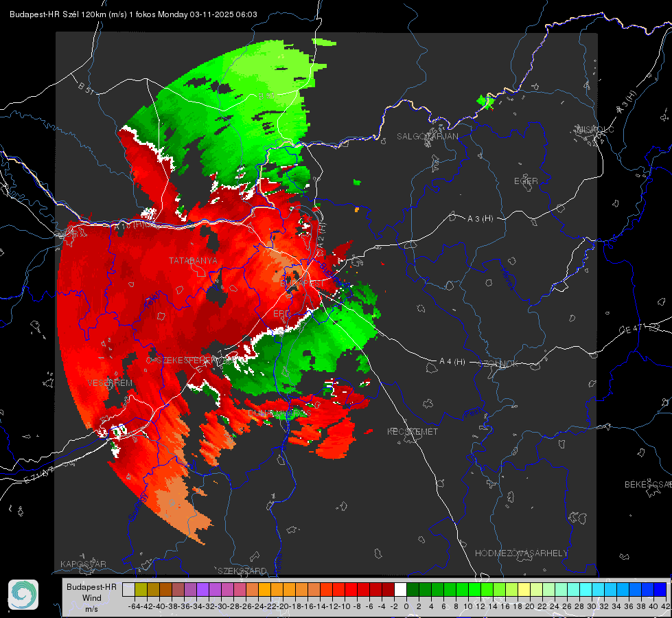Click the HODMEZOVASARHELY city label
Image resolution: width=672 pixels, height=618 pixels.
[521, 553]
